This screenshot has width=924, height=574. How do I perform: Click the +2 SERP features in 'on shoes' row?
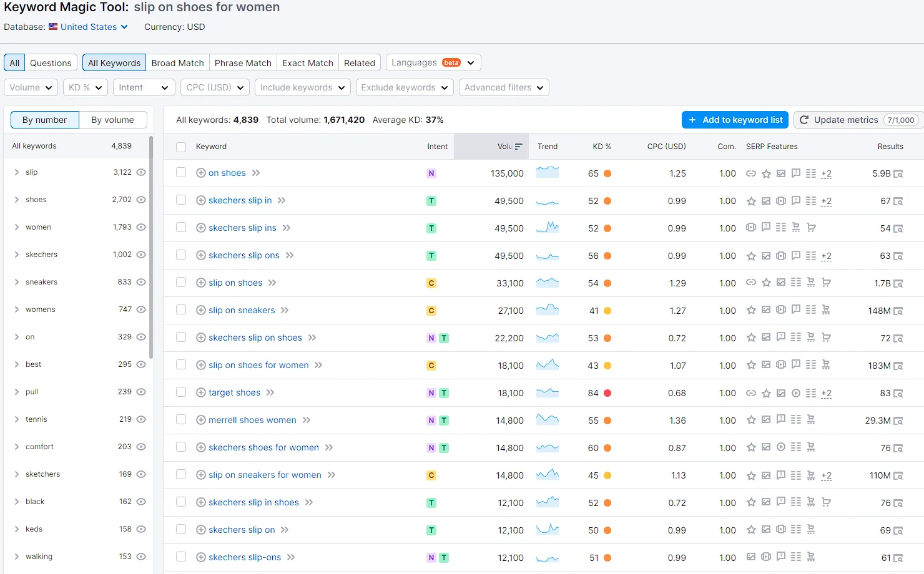pos(826,173)
